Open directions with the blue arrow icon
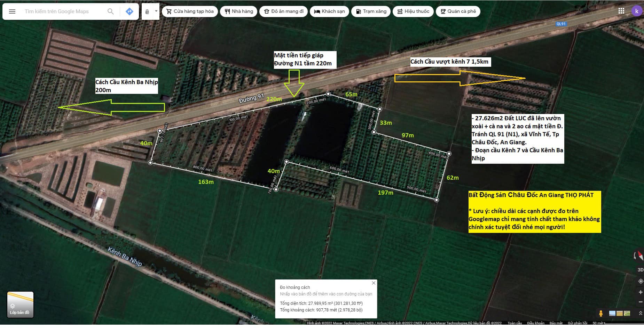This screenshot has height=333, width=644. 129,11
